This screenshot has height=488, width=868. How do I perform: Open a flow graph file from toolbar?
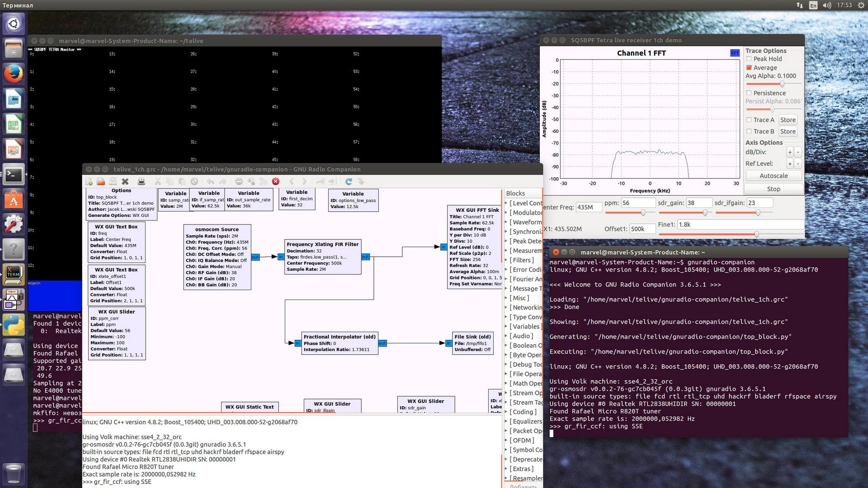pos(101,182)
